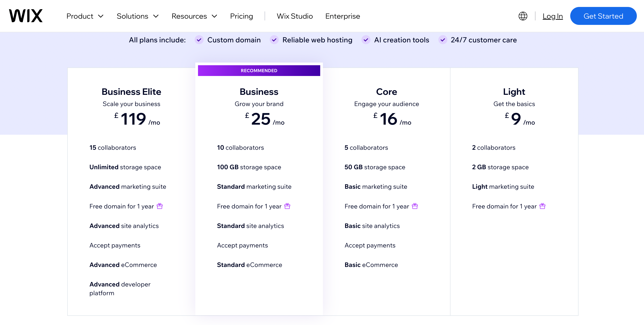
Task: Click gift icon in Business Elite plan
Action: click(159, 206)
